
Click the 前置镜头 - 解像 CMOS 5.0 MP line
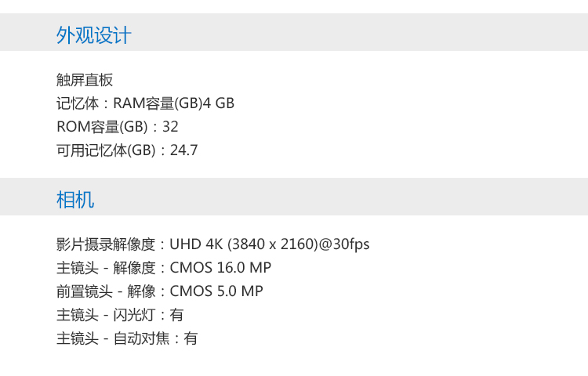pyautogui.click(x=160, y=291)
